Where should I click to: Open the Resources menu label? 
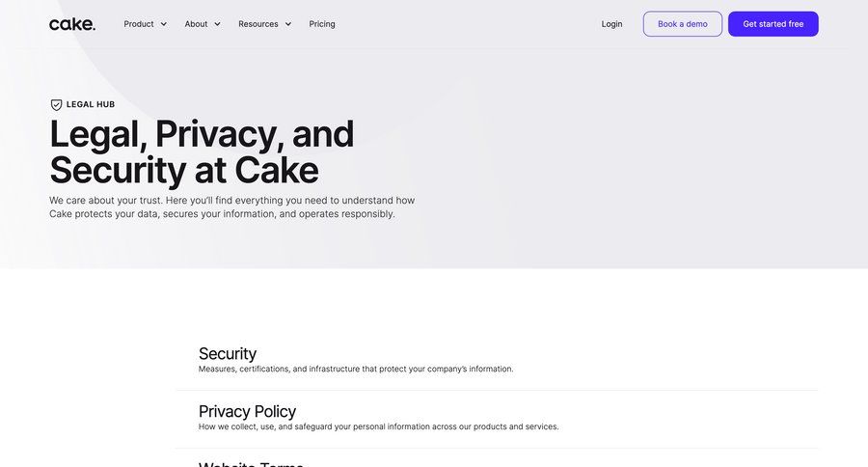(258, 24)
